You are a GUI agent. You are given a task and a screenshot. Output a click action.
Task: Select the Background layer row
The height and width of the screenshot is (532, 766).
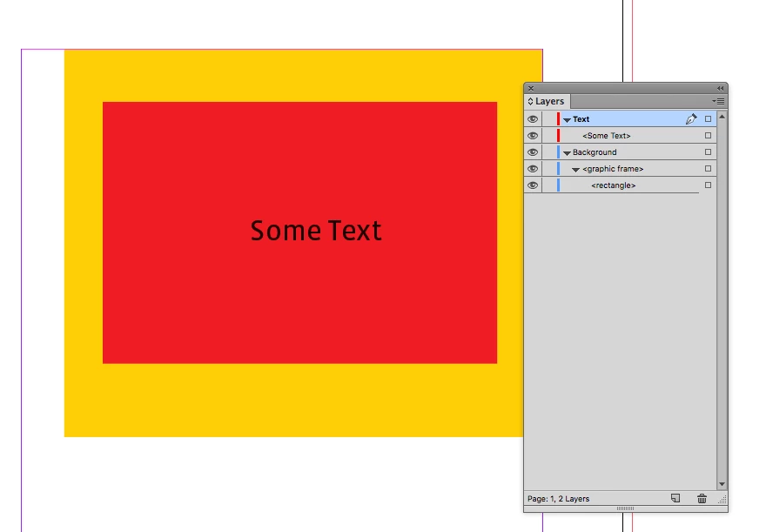pyautogui.click(x=621, y=152)
